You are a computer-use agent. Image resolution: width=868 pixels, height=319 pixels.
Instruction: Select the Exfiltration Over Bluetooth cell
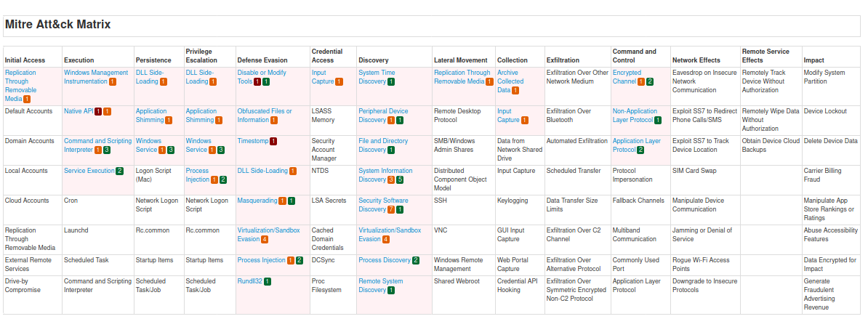[577, 120]
